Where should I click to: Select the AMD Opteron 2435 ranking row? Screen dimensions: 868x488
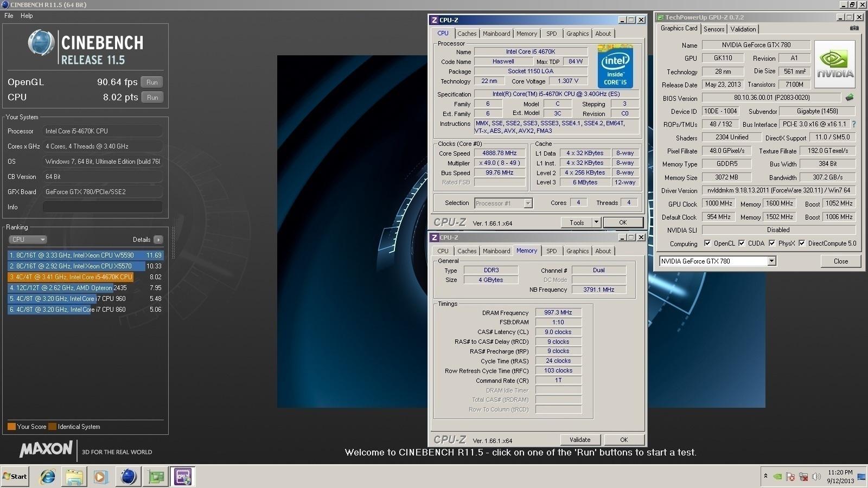pyautogui.click(x=86, y=288)
